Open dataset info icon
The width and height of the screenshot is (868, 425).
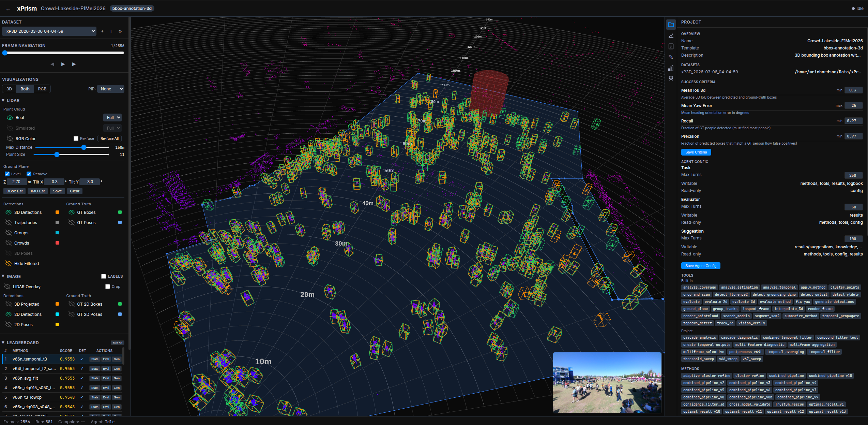tap(111, 31)
